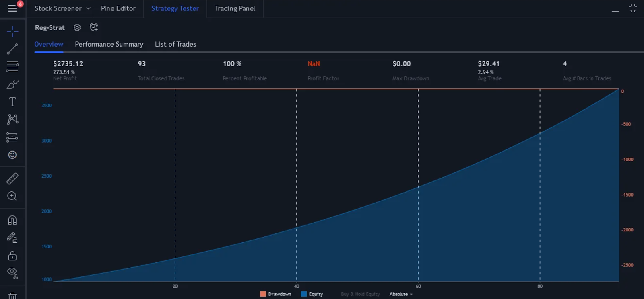The image size is (644, 299).
Task: Open the main hamburger menu
Action: point(12,8)
